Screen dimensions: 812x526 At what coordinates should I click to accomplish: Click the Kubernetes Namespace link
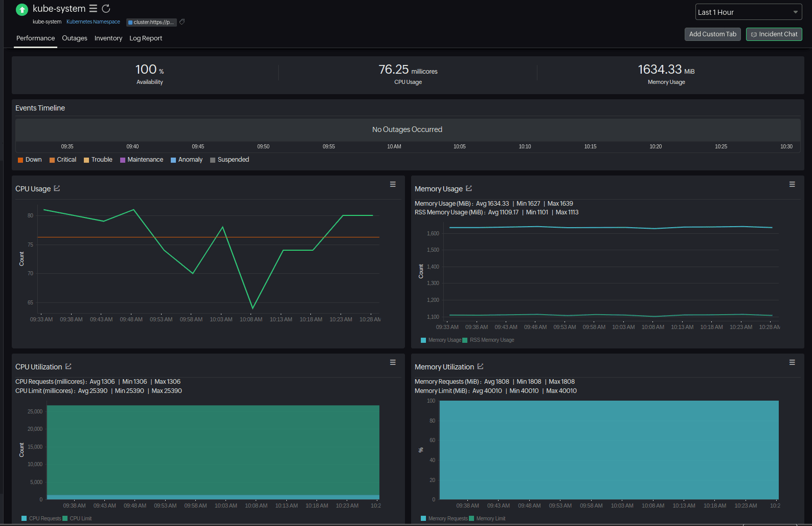[x=93, y=22]
